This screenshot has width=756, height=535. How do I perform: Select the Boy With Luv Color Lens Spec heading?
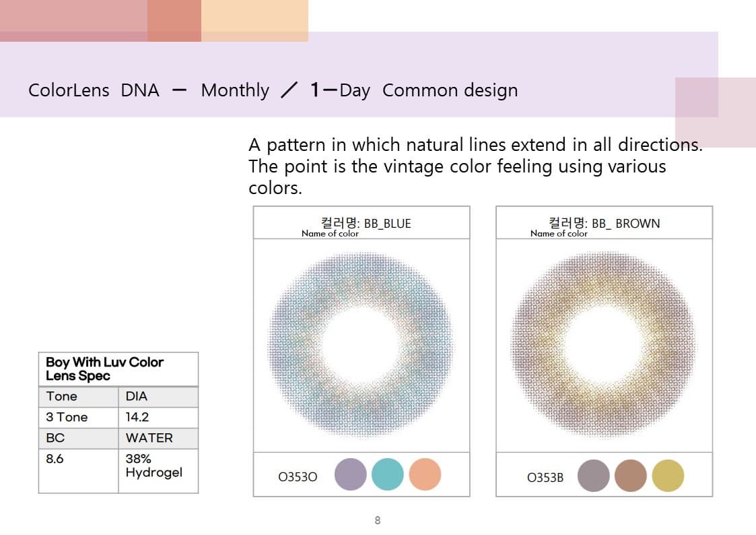click(104, 369)
